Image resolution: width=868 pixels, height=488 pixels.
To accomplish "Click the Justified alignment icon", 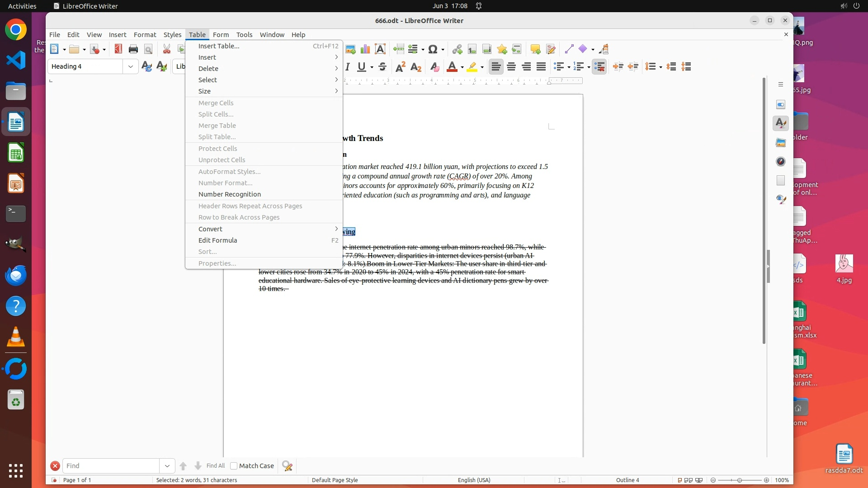I will coord(541,67).
